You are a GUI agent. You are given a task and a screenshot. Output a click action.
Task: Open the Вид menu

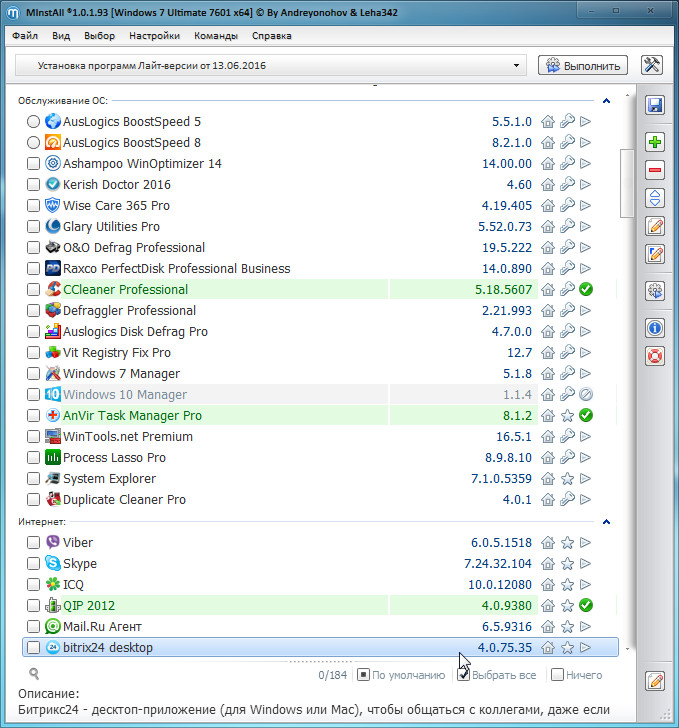61,36
